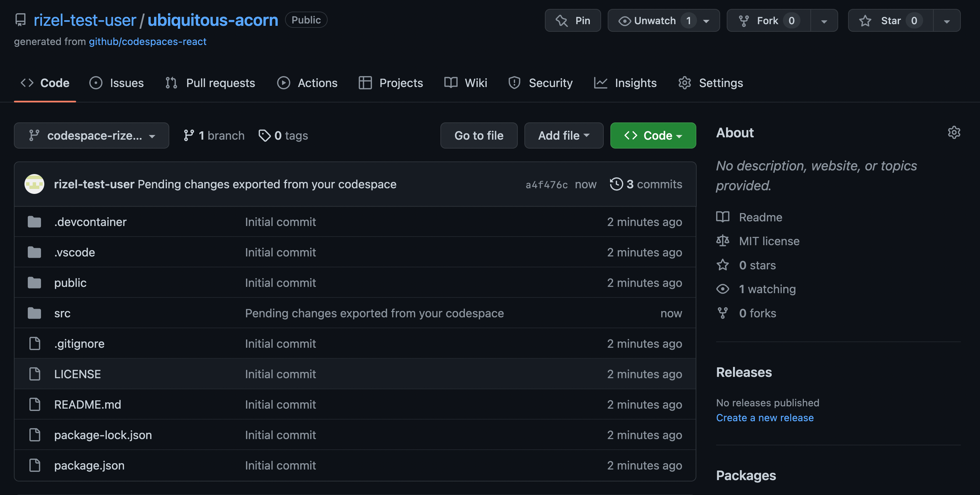Click the rizel-test-user avatar image

(x=34, y=184)
